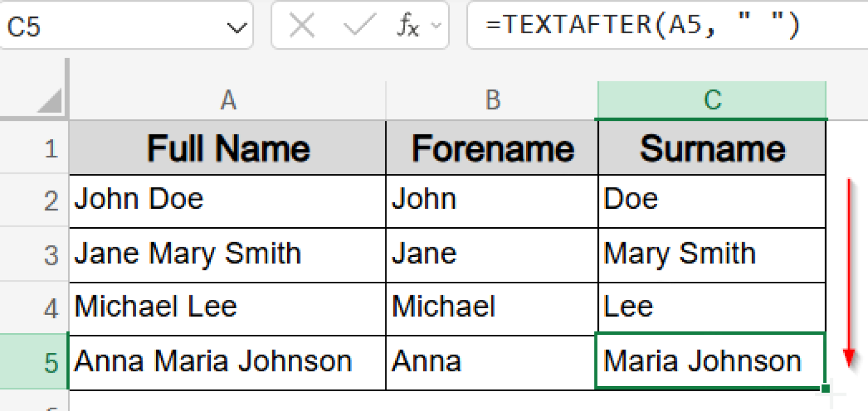Click the fill handle on cell C5
868x411 pixels.
pos(823,388)
